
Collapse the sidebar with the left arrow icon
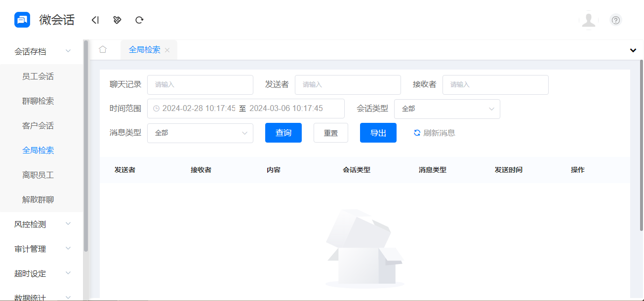coord(95,20)
